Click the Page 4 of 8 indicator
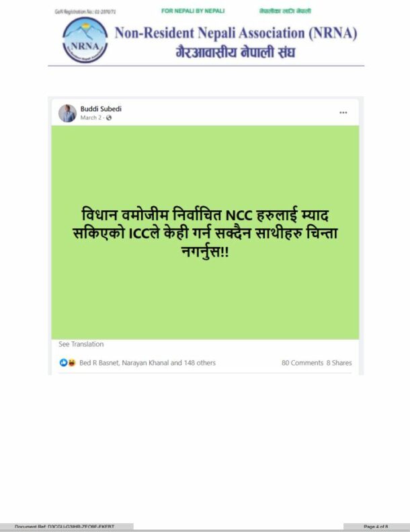 click(376, 527)
